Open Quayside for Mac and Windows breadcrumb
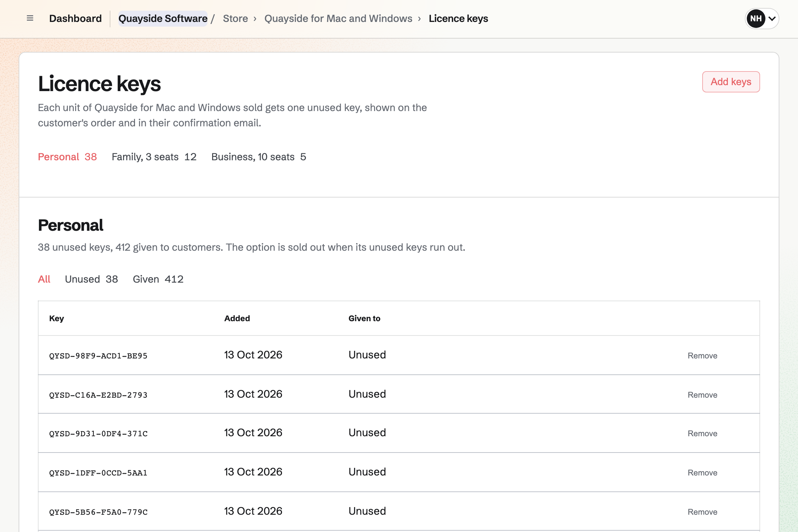This screenshot has height=532, width=798. coord(338,18)
